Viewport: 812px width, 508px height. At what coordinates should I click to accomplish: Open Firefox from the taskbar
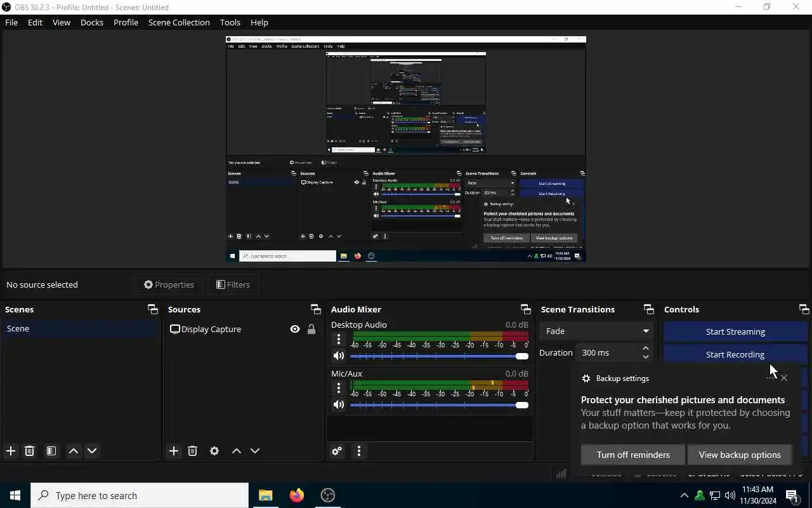click(x=297, y=495)
